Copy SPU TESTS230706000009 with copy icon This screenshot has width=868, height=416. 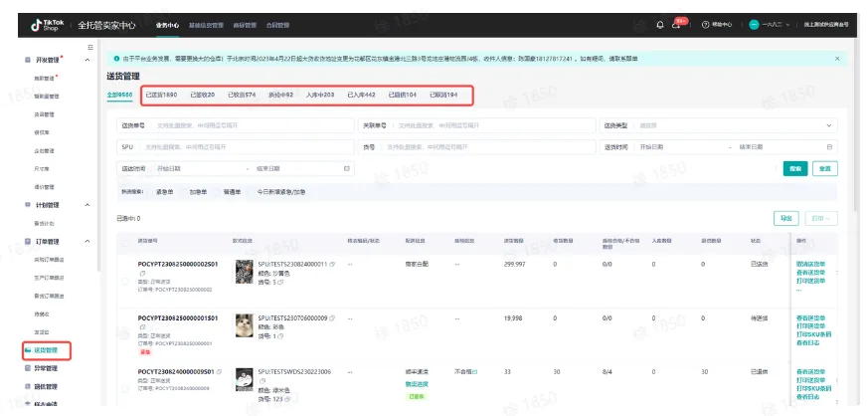[x=332, y=318]
